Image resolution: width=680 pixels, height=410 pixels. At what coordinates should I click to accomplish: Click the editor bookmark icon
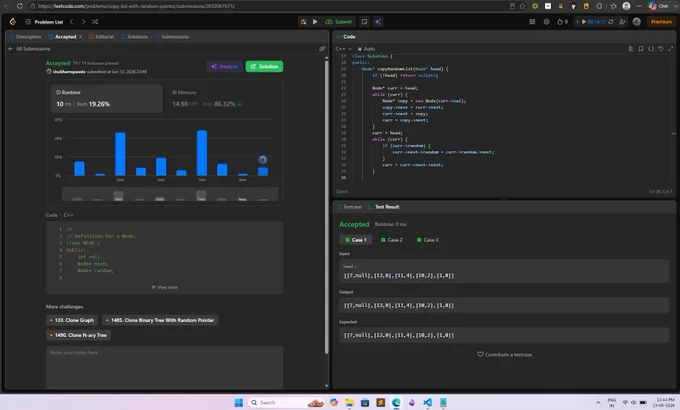(641, 49)
